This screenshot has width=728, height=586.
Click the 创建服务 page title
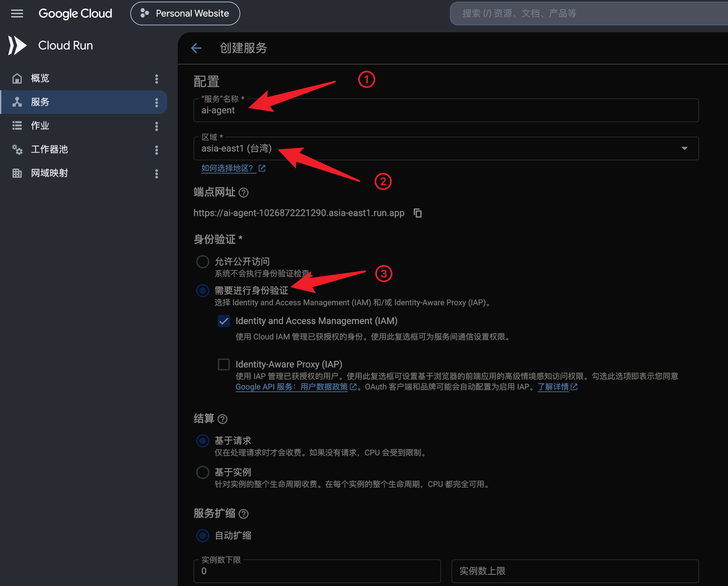[243, 48]
